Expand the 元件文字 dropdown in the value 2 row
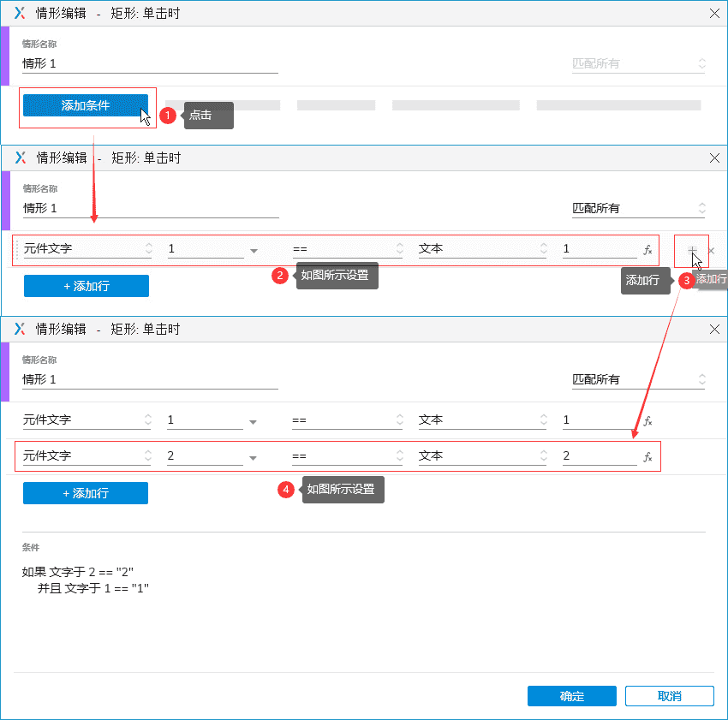728x720 pixels. [87, 456]
